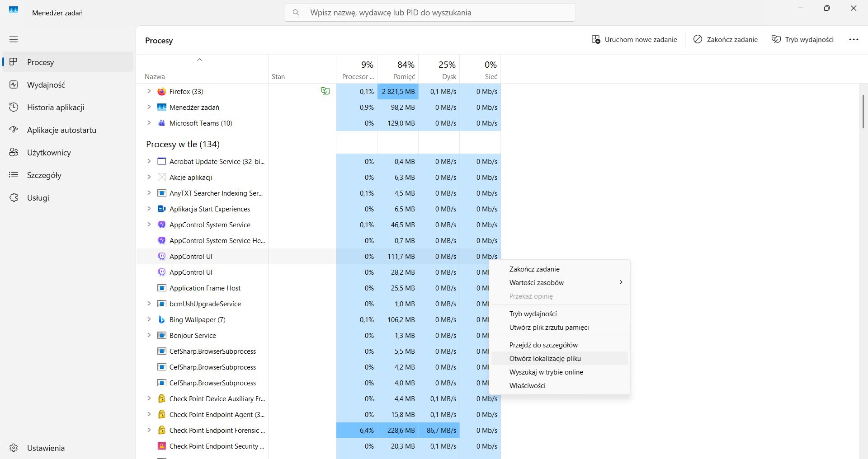
Task: Choose Zakończ zadanie in context menu
Action: tap(560, 269)
